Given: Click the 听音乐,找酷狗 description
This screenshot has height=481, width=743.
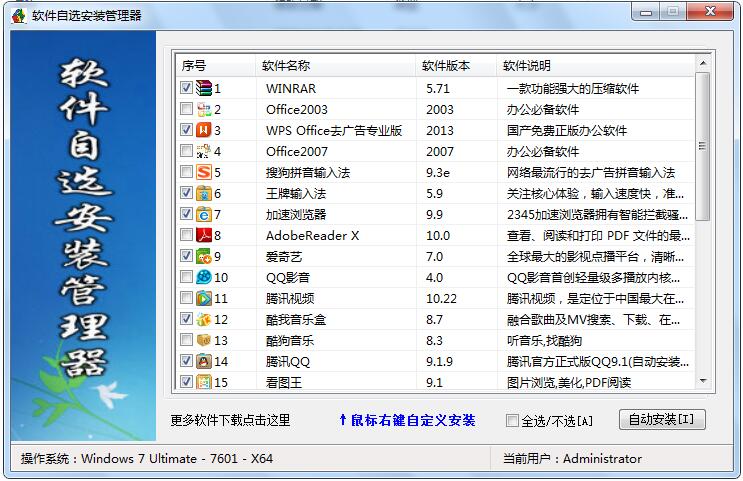Looking at the screenshot, I should coord(544,341).
